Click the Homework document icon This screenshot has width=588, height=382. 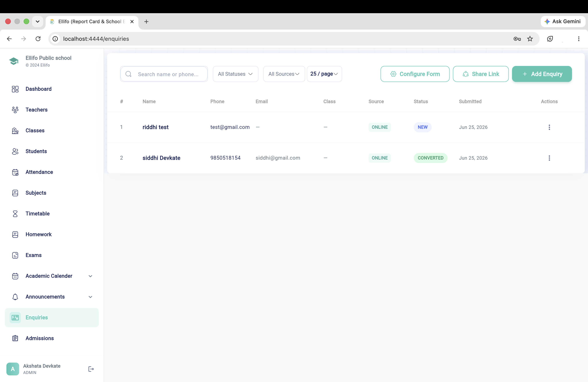click(x=15, y=234)
